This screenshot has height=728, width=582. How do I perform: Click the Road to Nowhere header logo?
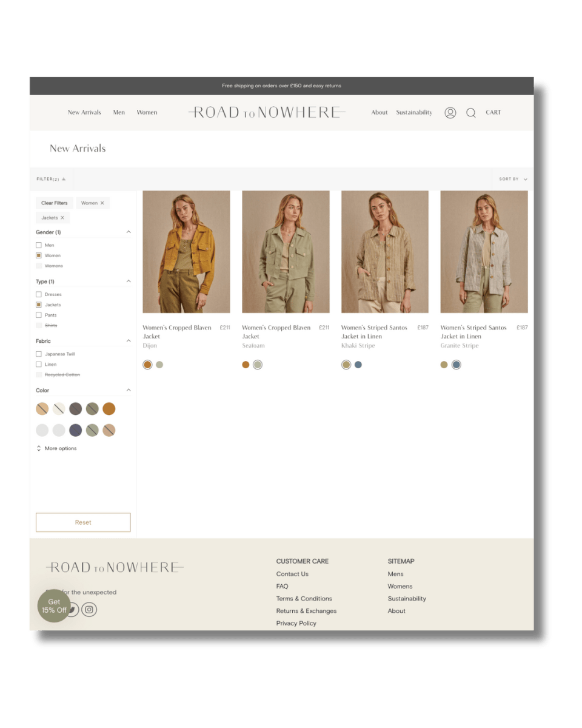click(267, 112)
